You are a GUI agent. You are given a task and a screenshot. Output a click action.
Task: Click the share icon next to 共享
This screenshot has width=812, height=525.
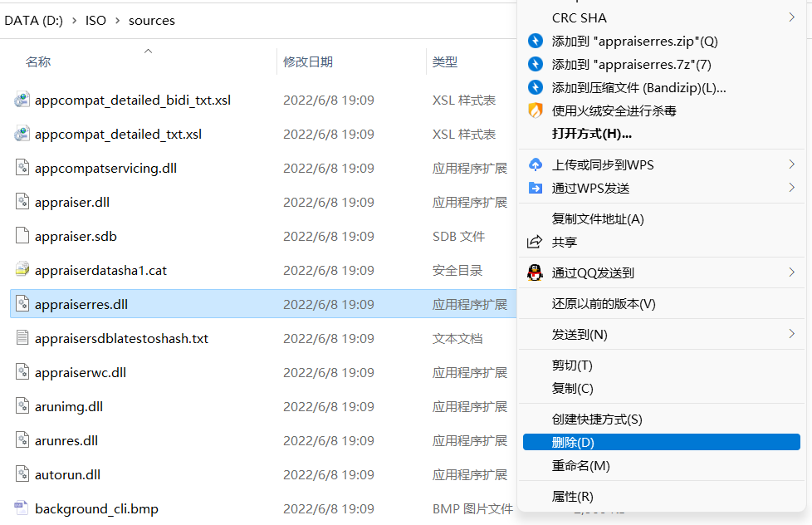(x=536, y=243)
